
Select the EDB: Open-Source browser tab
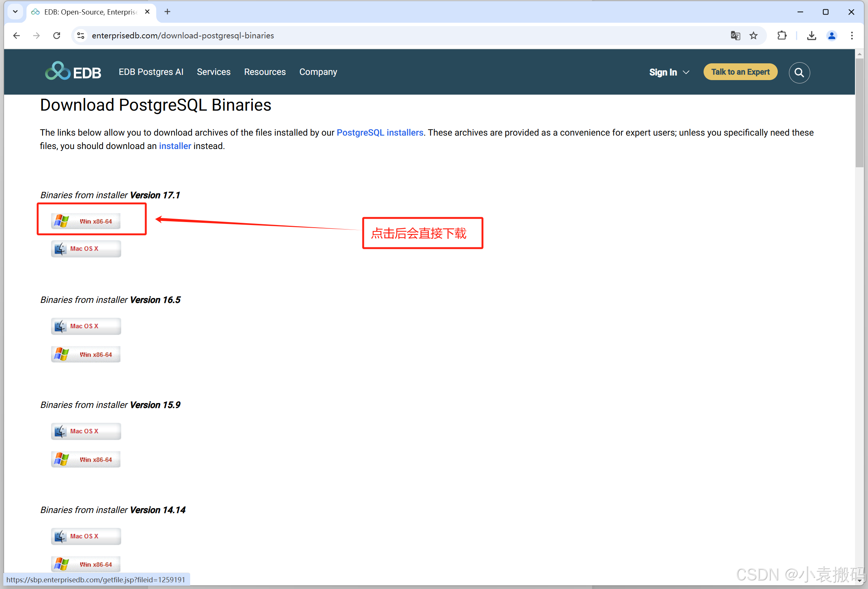click(91, 12)
